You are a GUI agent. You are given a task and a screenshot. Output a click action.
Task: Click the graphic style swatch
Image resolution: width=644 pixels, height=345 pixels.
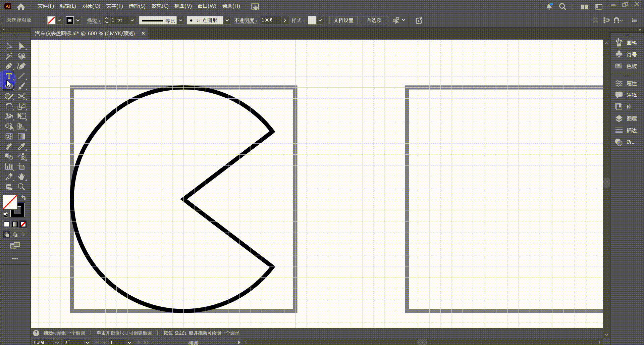(312, 20)
